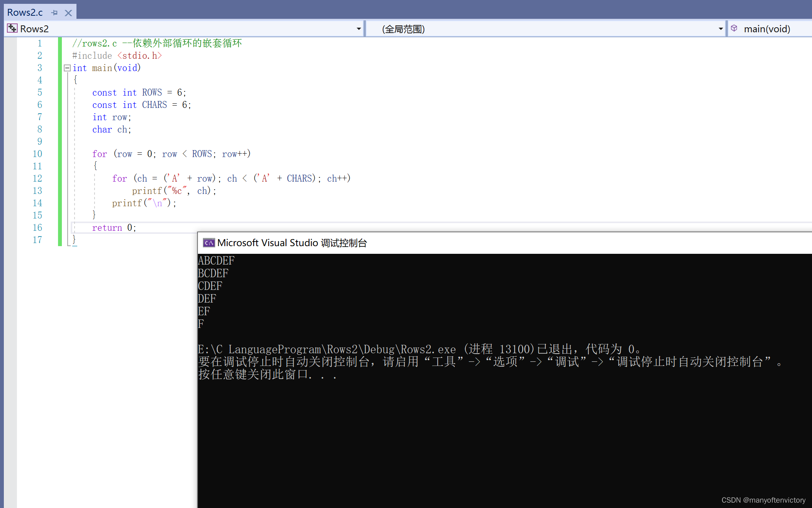Click the main(void) function cube icon
The width and height of the screenshot is (812, 508).
click(734, 28)
